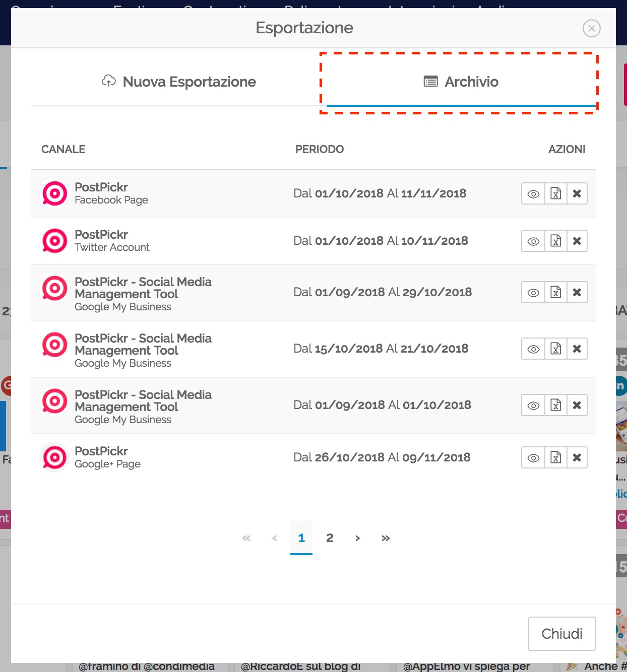The height and width of the screenshot is (672, 627).
Task: Select the Archivio tab
Action: click(x=461, y=82)
